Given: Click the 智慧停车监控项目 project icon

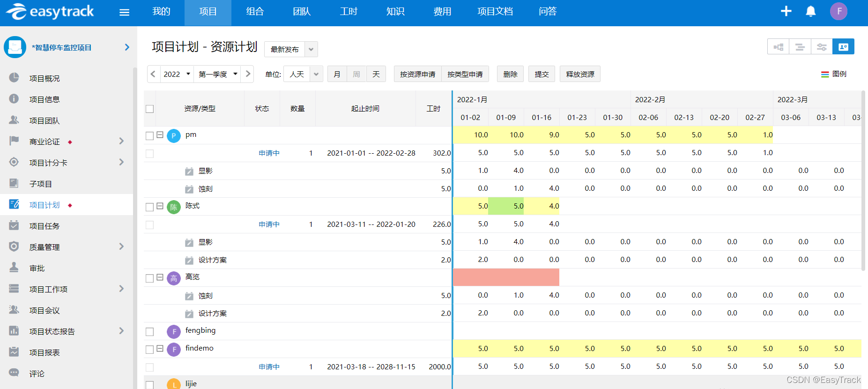Looking at the screenshot, I should [x=15, y=47].
